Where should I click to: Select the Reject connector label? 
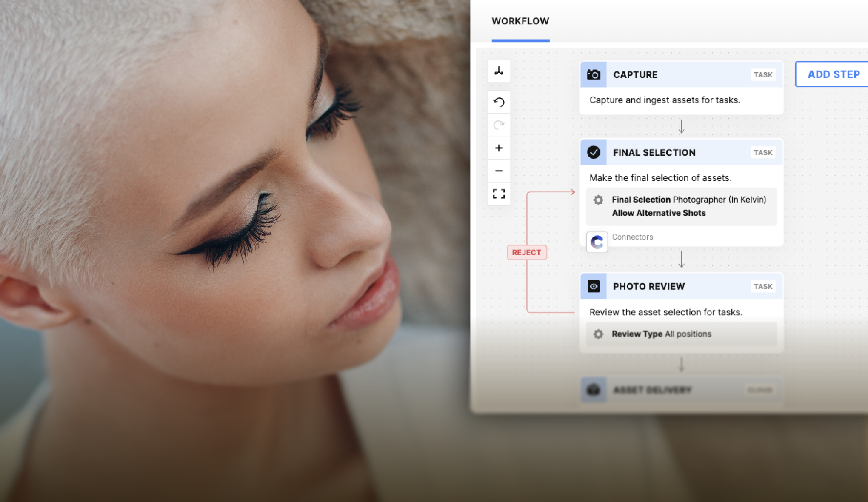[x=526, y=252]
